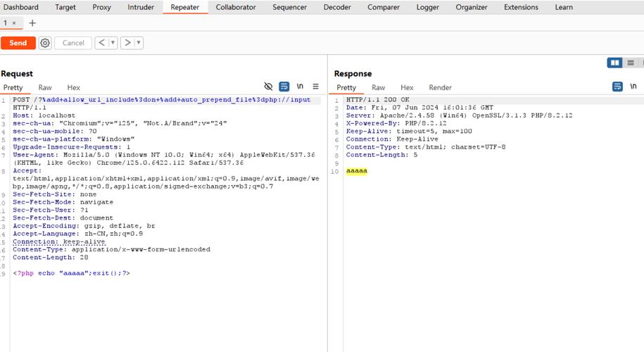This screenshot has width=644, height=352.
Task: Open the Collaborator tab
Action: click(236, 7)
